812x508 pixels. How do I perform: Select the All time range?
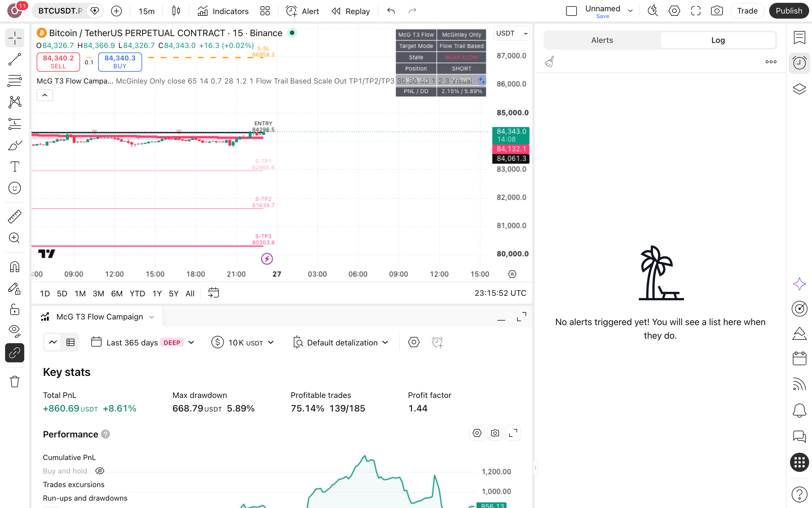[x=190, y=294]
